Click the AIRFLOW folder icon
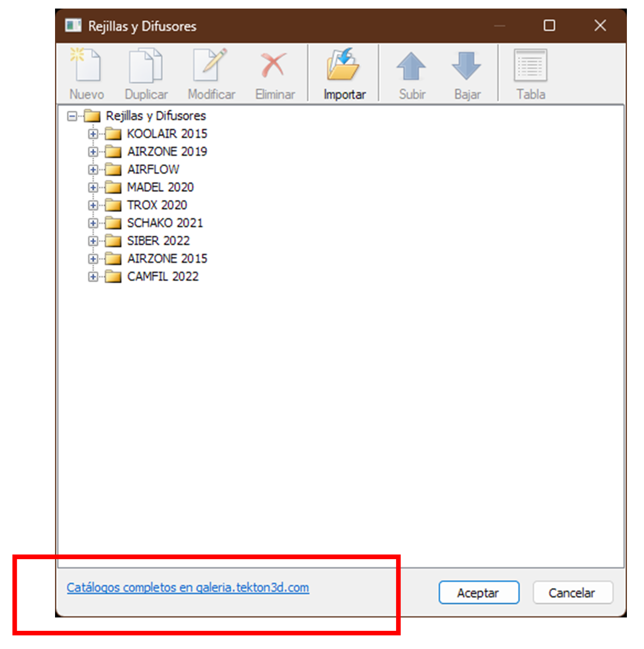The height and width of the screenshot is (649, 644). pyautogui.click(x=113, y=169)
